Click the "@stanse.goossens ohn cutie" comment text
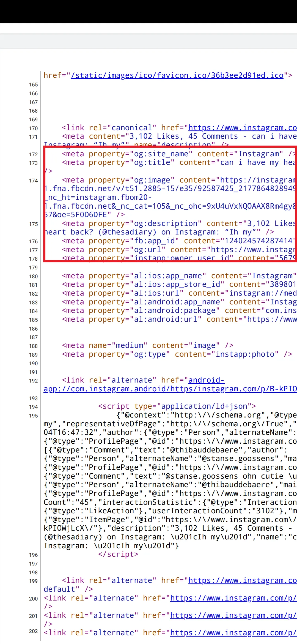Screen dimensions: 297x644 click(170, 476)
